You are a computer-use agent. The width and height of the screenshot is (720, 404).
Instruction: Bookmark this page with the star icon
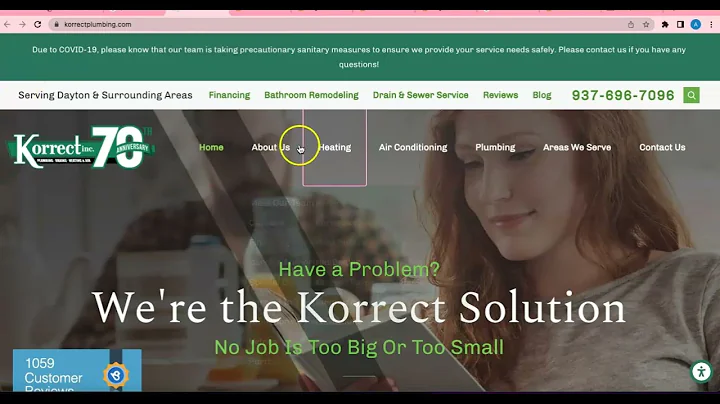pyautogui.click(x=646, y=24)
